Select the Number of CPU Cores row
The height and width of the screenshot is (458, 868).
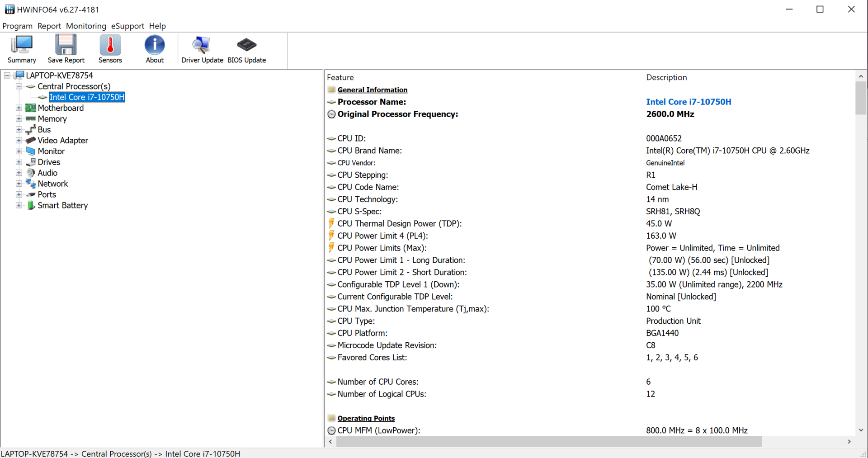[x=590, y=382]
